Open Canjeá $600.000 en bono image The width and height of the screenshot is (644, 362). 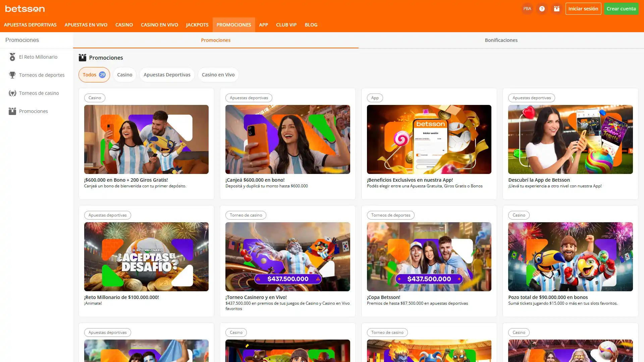coord(287,139)
